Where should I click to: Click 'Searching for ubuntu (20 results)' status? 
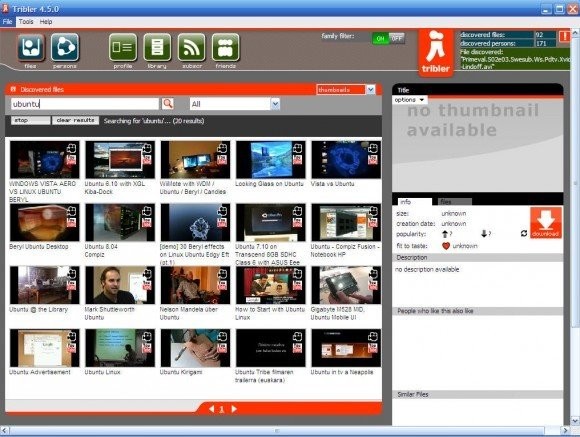click(154, 121)
